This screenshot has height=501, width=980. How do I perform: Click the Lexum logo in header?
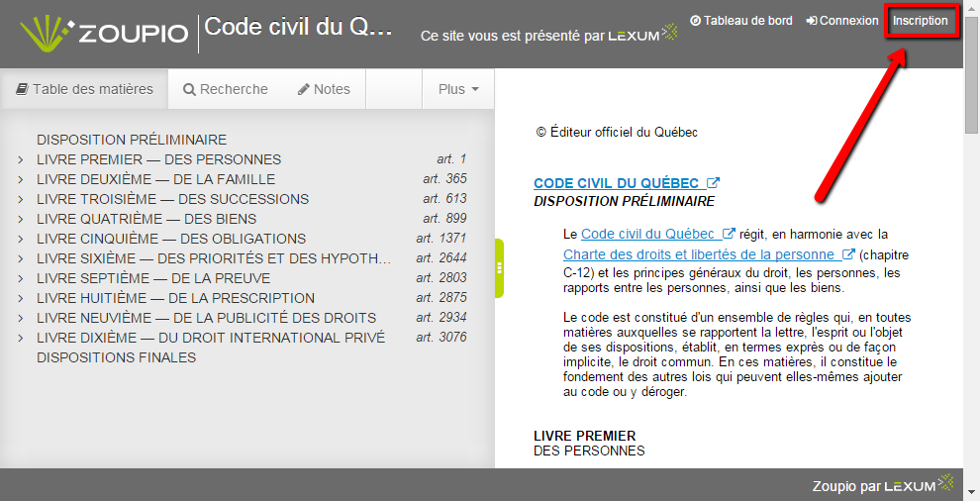[x=642, y=35]
